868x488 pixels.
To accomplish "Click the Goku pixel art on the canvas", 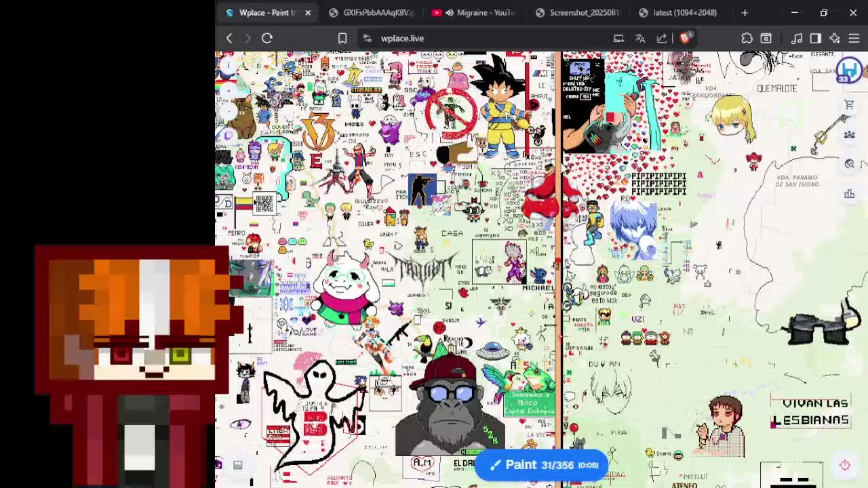I will [x=502, y=107].
